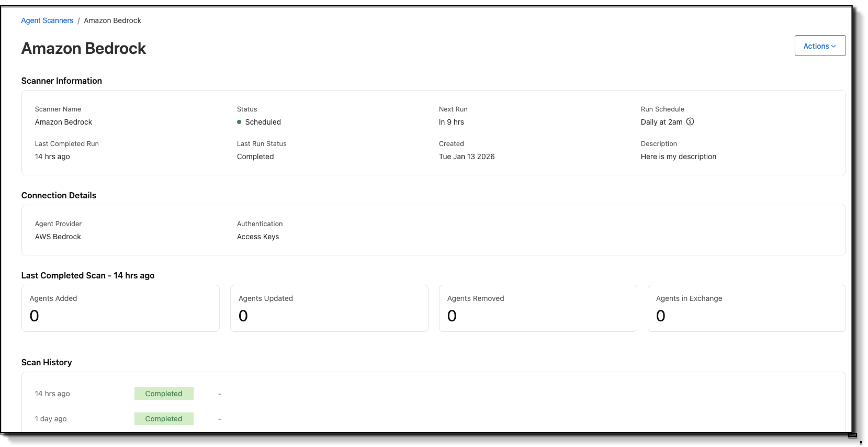Screen dimensions: 868x447
Task: Click the chevron on the Actions button
Action: point(834,46)
